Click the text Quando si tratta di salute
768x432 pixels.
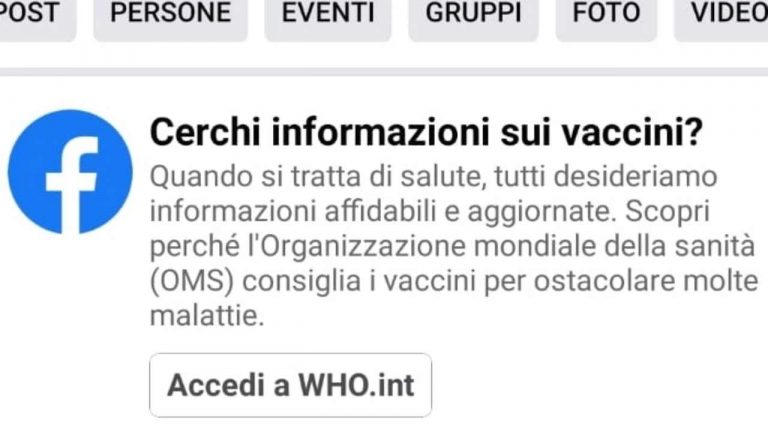pyautogui.click(x=318, y=177)
